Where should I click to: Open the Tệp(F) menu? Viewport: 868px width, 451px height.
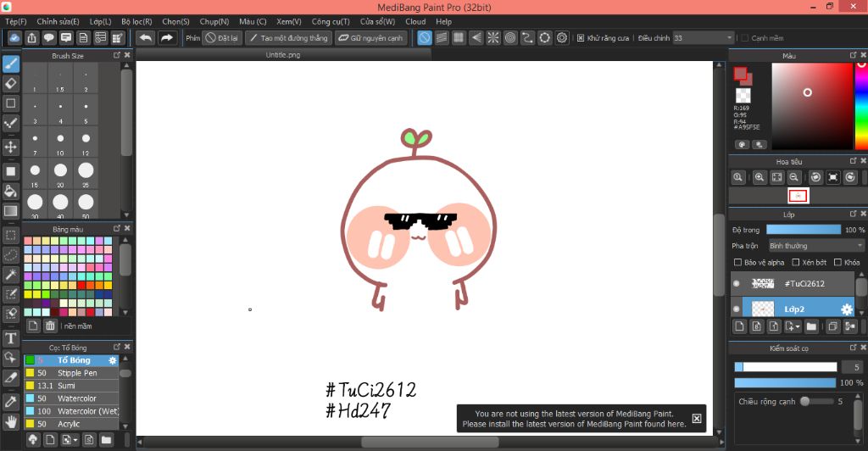tap(15, 21)
